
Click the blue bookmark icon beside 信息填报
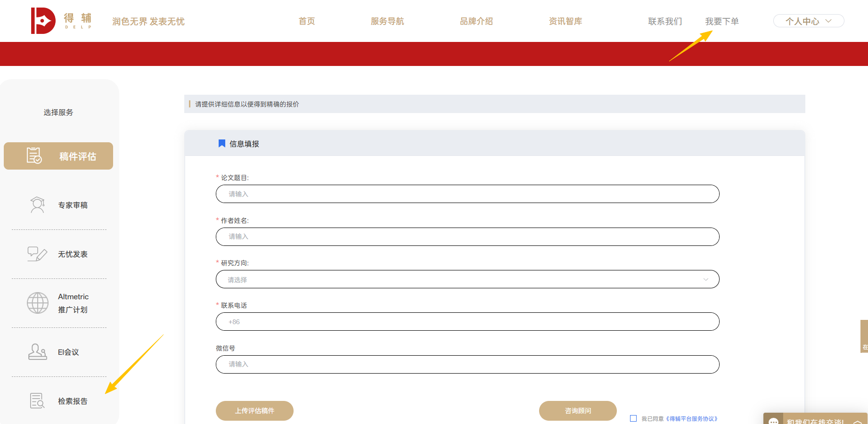tap(221, 143)
